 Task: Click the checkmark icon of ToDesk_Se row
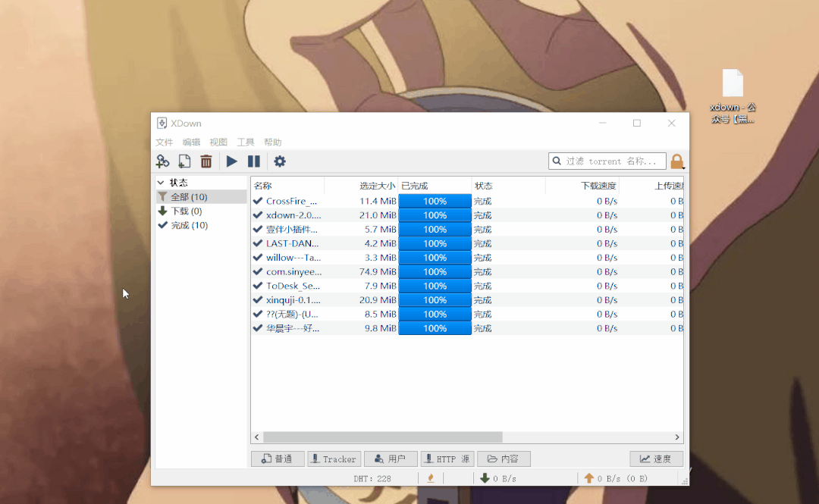point(258,286)
